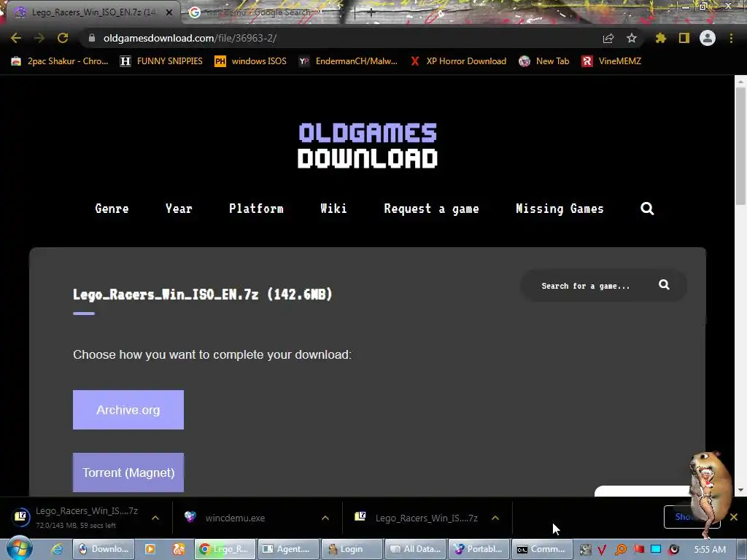
Task: Open the completed Lego_Racers_Win_IS....7z download
Action: pos(426,518)
